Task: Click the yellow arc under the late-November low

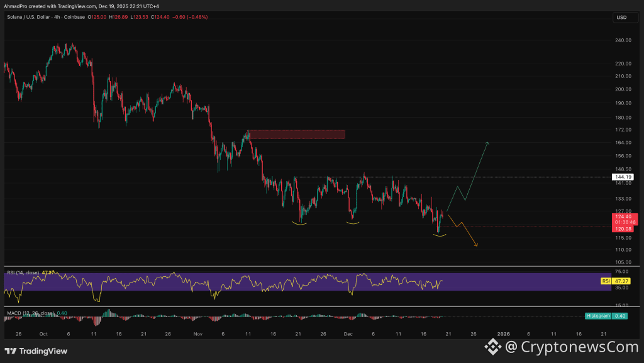Action: (x=299, y=223)
